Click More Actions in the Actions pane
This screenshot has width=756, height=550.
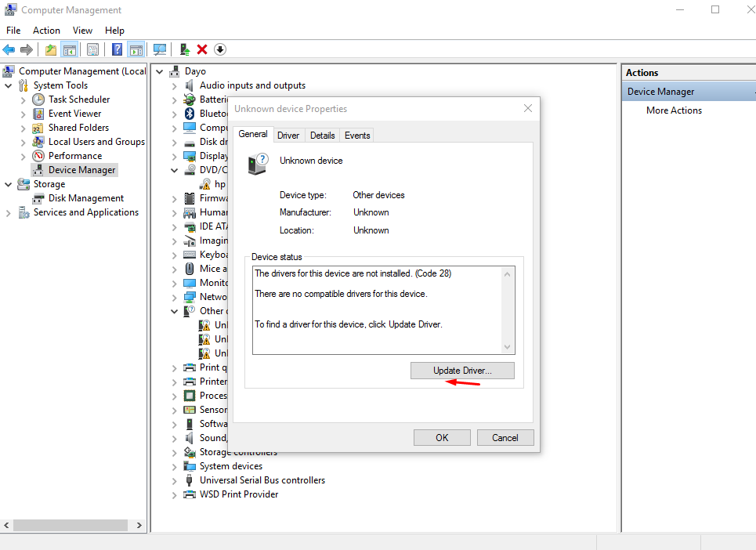click(674, 110)
